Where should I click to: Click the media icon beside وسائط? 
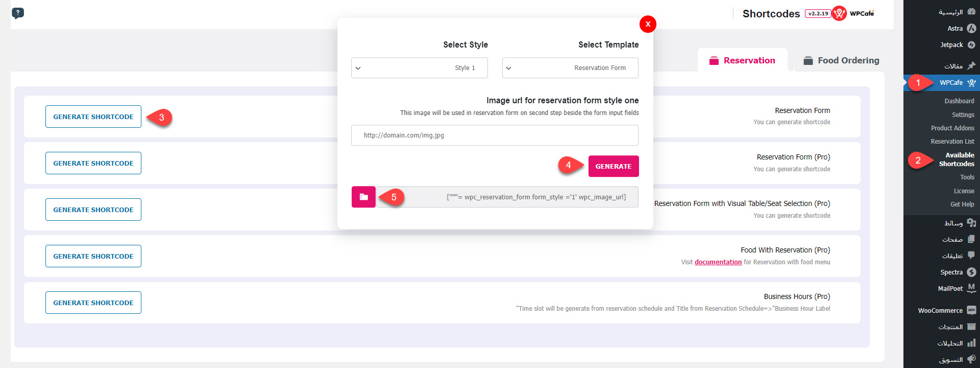click(x=971, y=223)
